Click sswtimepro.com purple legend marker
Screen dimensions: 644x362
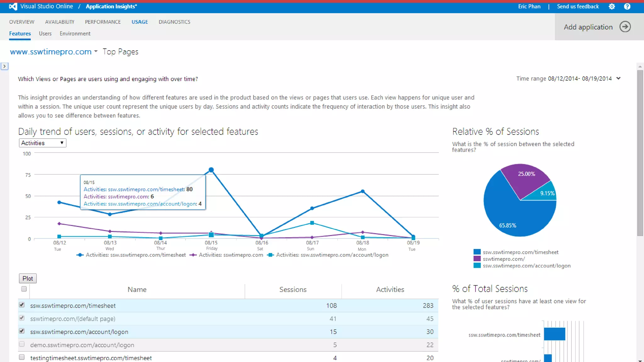tap(193, 255)
